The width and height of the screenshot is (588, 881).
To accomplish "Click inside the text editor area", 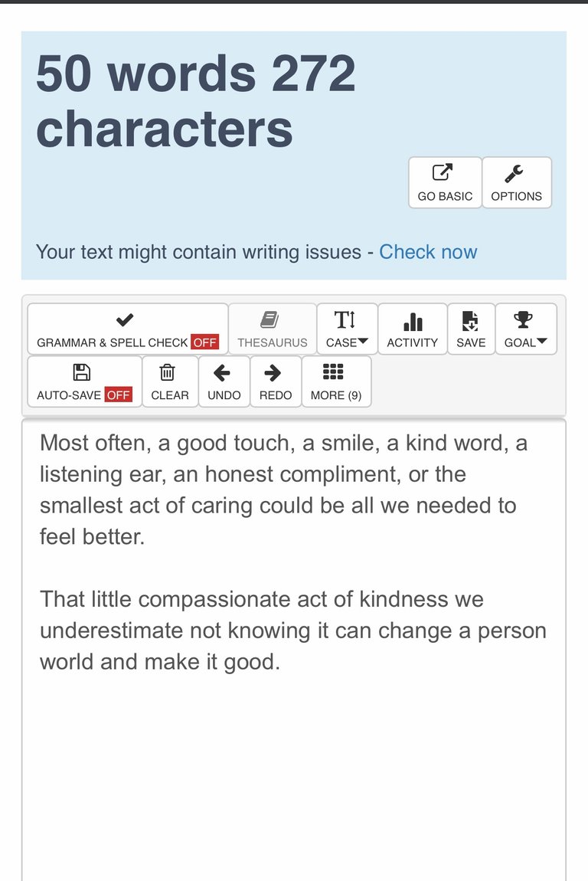I will click(x=294, y=650).
